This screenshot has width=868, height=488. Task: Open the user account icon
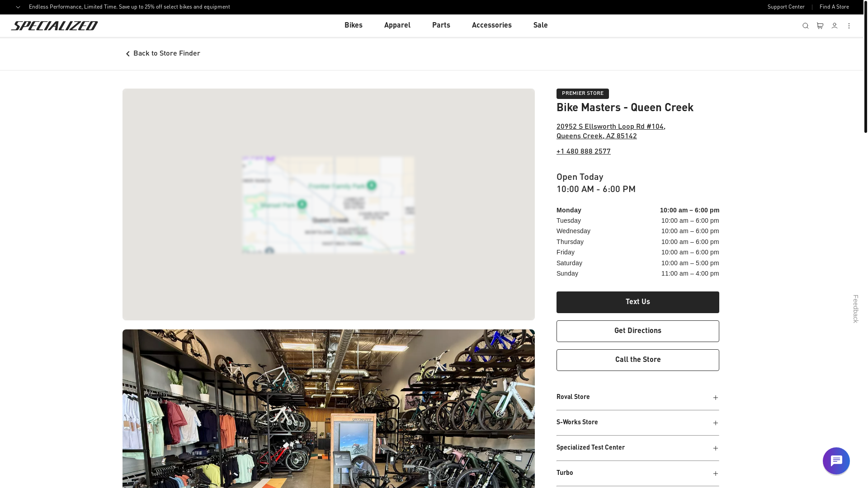click(x=835, y=26)
